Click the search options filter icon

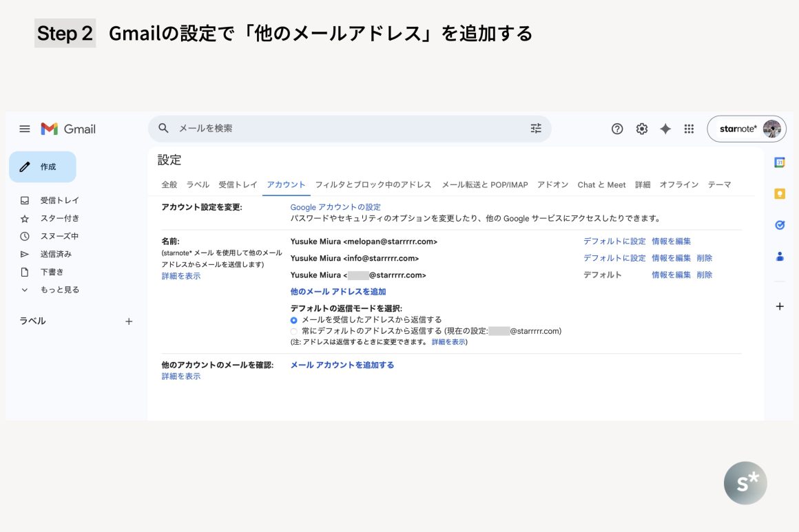[536, 128]
